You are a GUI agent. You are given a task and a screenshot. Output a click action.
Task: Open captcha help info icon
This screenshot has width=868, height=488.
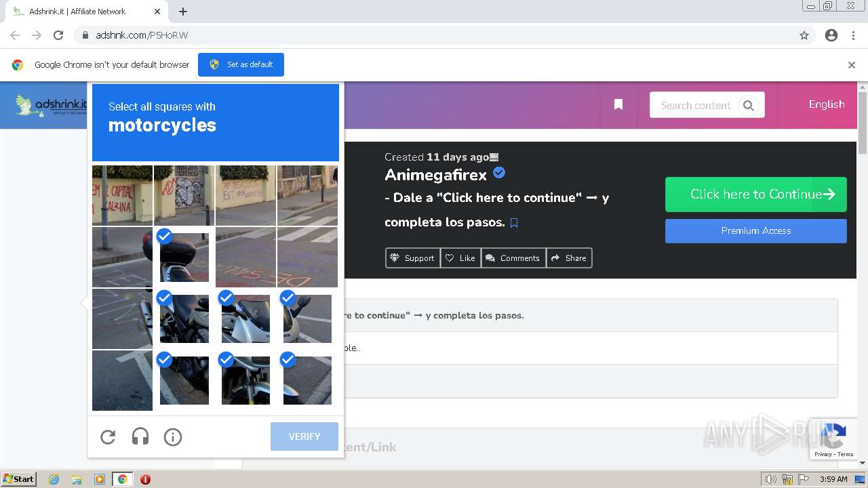[x=173, y=437]
